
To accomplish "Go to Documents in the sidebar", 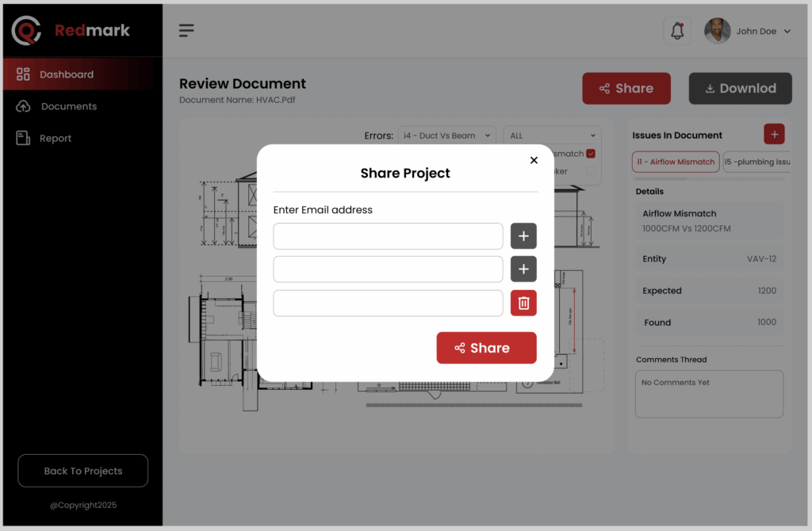I will pos(68,106).
